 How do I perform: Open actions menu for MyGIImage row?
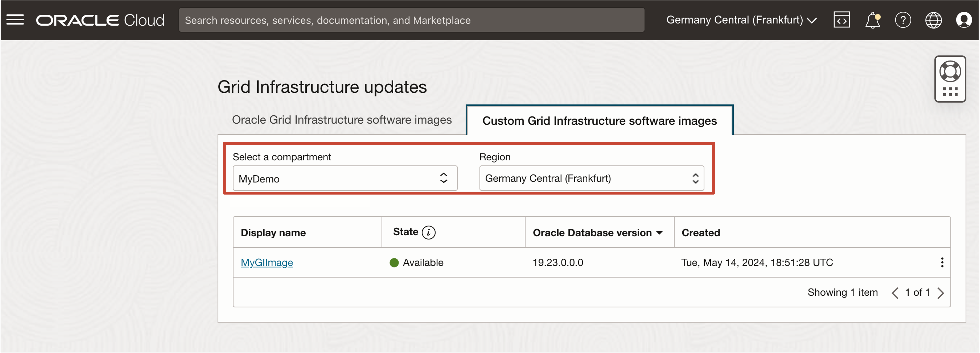tap(942, 262)
